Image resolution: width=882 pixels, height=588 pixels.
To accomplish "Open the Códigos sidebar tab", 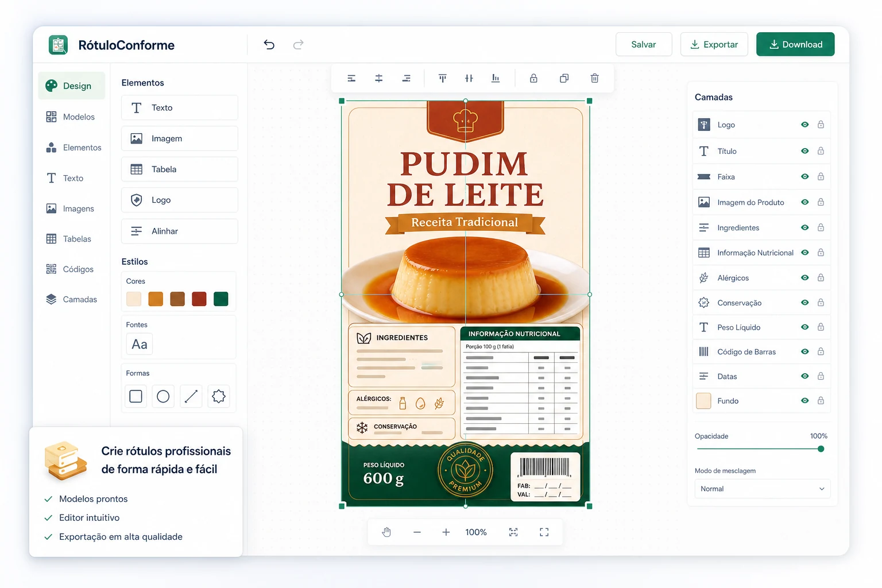I will pos(72,269).
